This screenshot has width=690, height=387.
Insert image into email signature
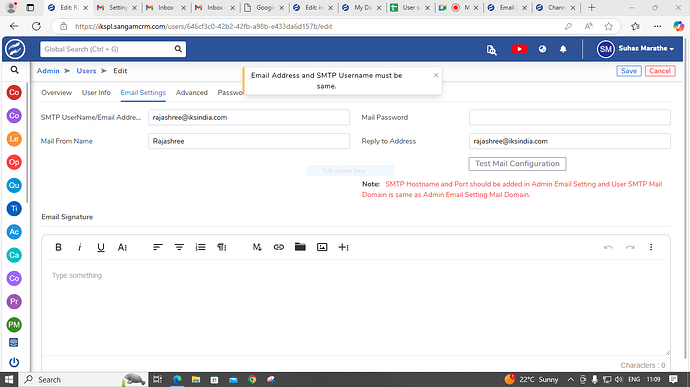click(322, 247)
